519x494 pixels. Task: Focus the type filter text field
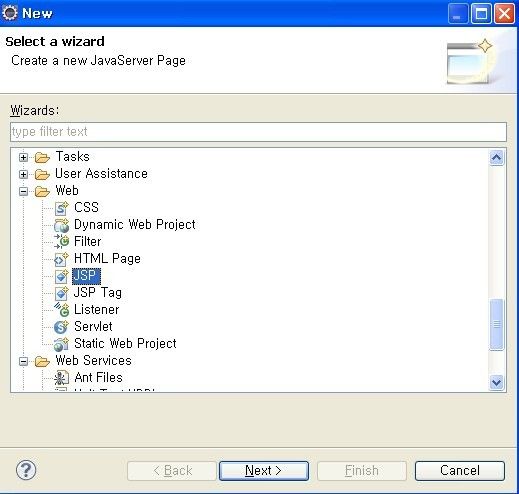[258, 132]
